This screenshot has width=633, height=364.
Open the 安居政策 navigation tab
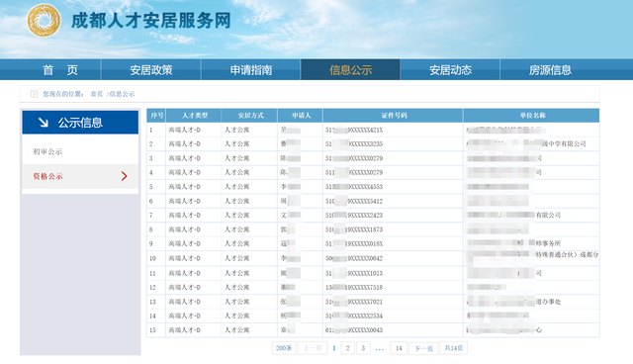(x=151, y=70)
